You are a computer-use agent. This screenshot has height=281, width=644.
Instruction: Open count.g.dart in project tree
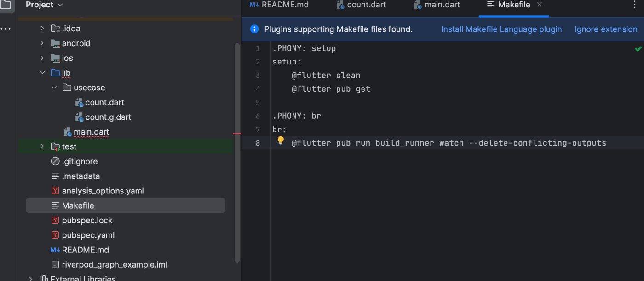click(x=109, y=117)
